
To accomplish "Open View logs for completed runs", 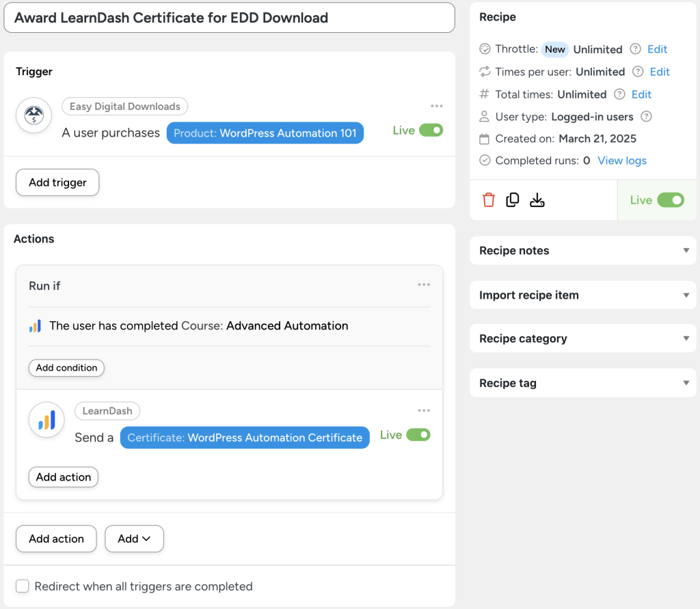I will click(621, 160).
